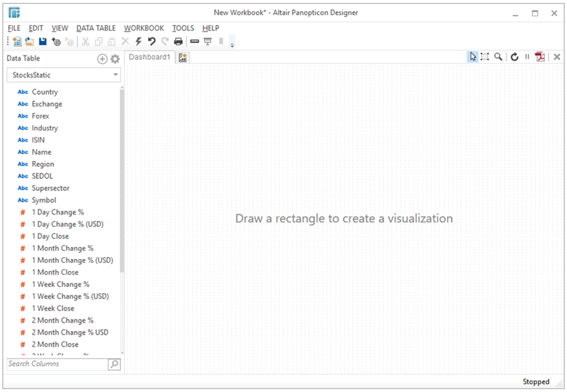Refresh the dashboard data
567x392 pixels.
(x=515, y=57)
